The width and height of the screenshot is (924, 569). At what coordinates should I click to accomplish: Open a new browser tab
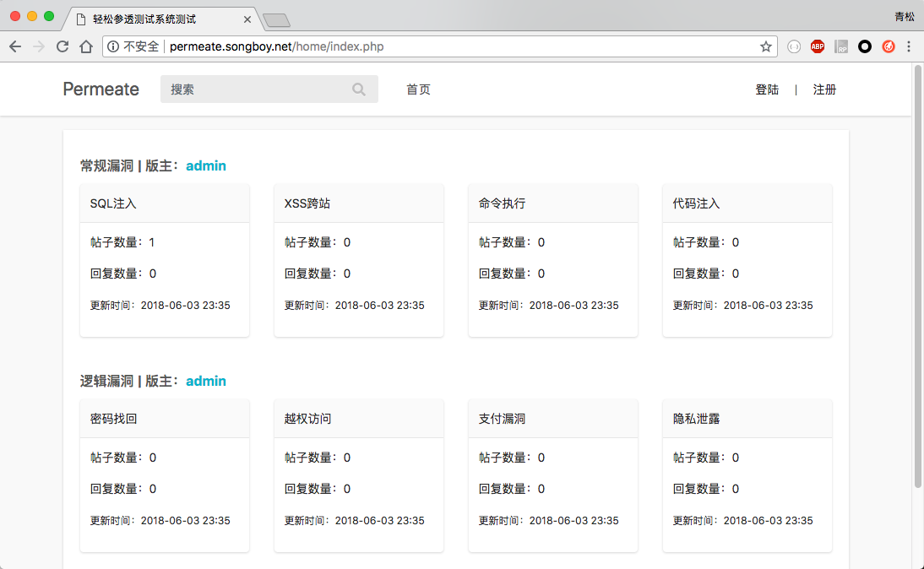coord(276,20)
